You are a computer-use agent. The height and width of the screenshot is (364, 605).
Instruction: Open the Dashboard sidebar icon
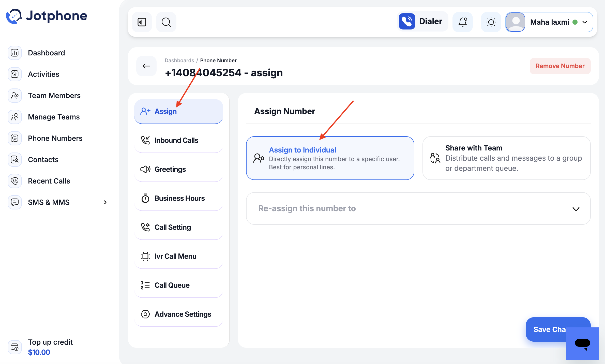coord(15,53)
